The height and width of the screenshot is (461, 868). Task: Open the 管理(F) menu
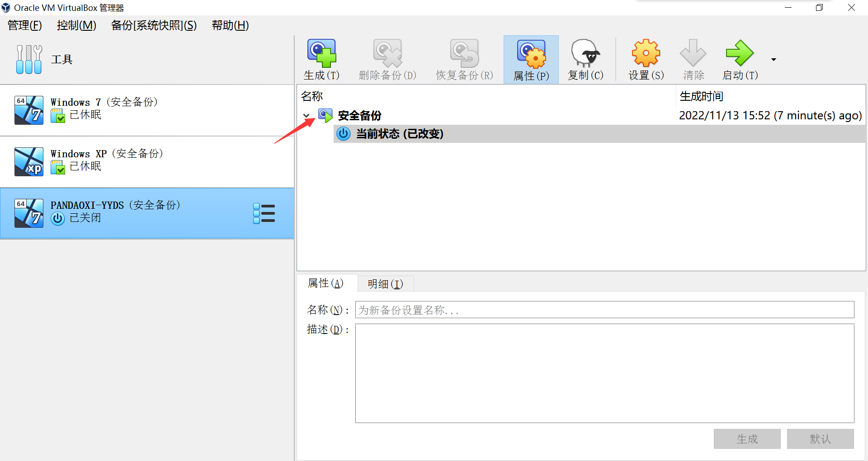click(x=25, y=25)
